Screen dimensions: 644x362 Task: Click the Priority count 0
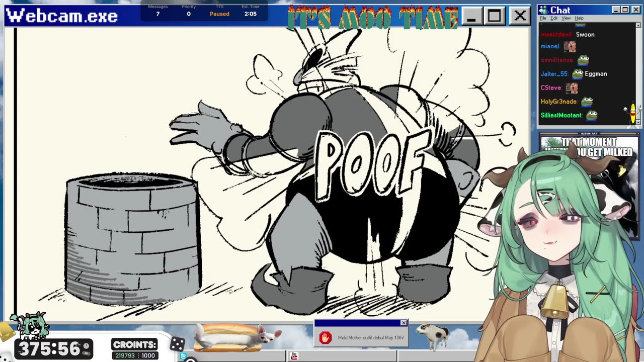189,14
